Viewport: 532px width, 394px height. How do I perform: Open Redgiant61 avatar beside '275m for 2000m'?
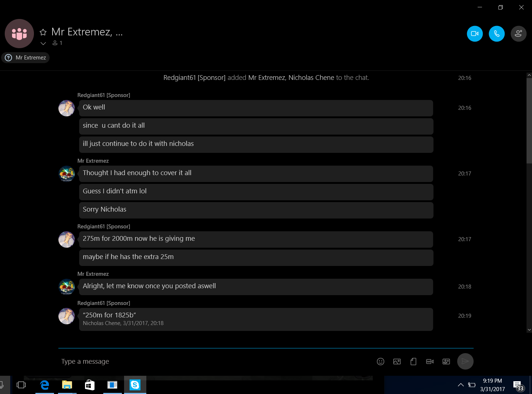click(67, 240)
